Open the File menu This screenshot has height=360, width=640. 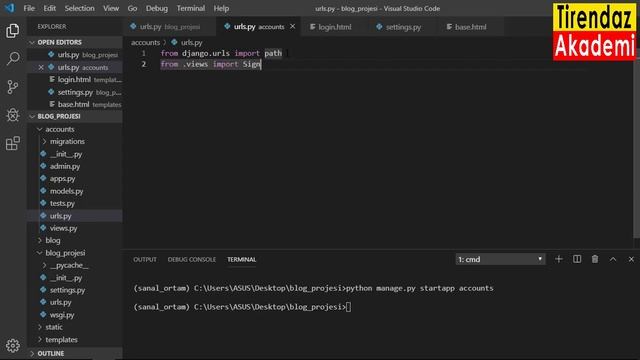(x=29, y=8)
